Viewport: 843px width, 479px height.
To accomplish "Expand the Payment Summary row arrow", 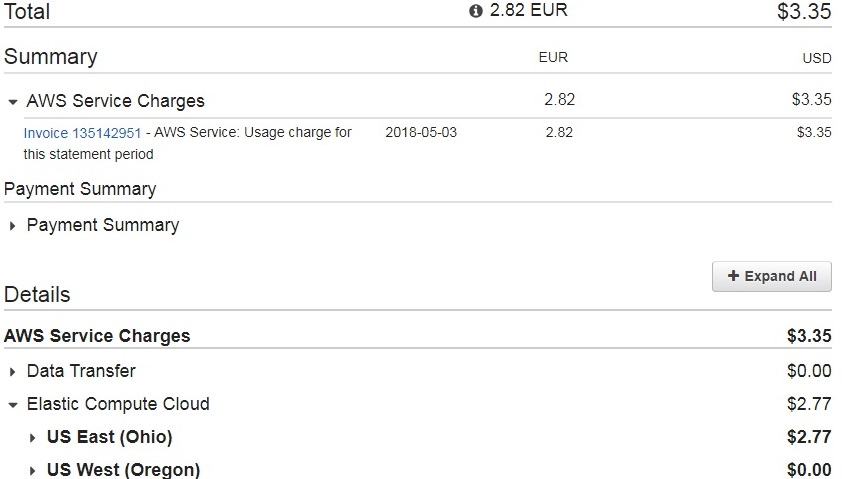I will (12, 226).
